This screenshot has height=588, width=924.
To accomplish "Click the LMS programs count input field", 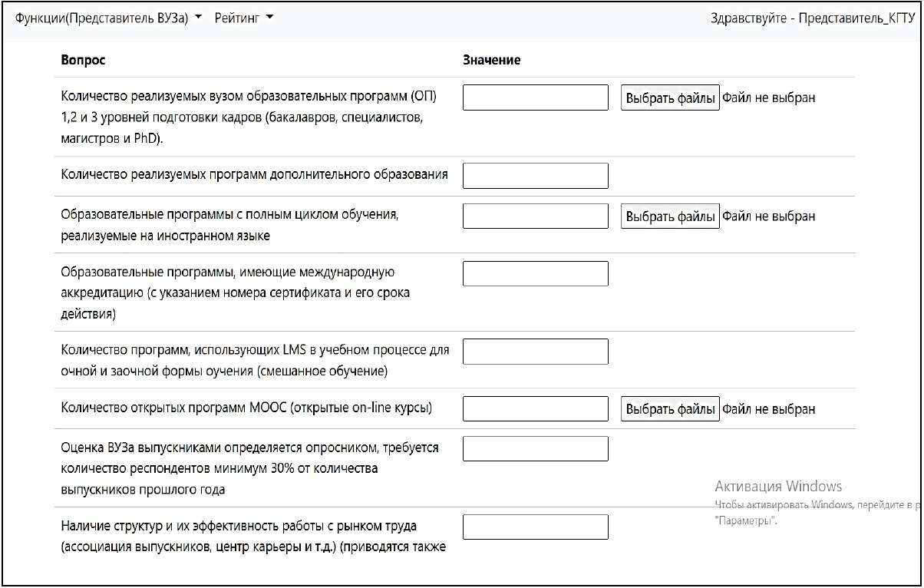I will coord(536,352).
